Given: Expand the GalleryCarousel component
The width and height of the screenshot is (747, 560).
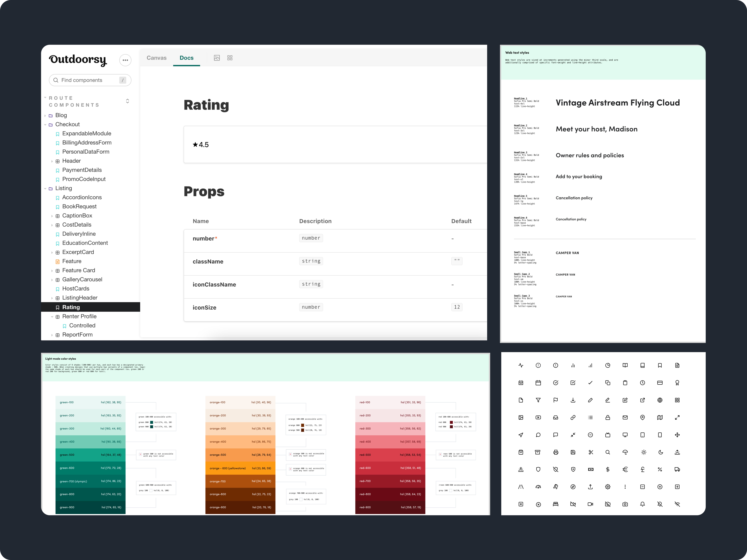Looking at the screenshot, I should (x=52, y=280).
